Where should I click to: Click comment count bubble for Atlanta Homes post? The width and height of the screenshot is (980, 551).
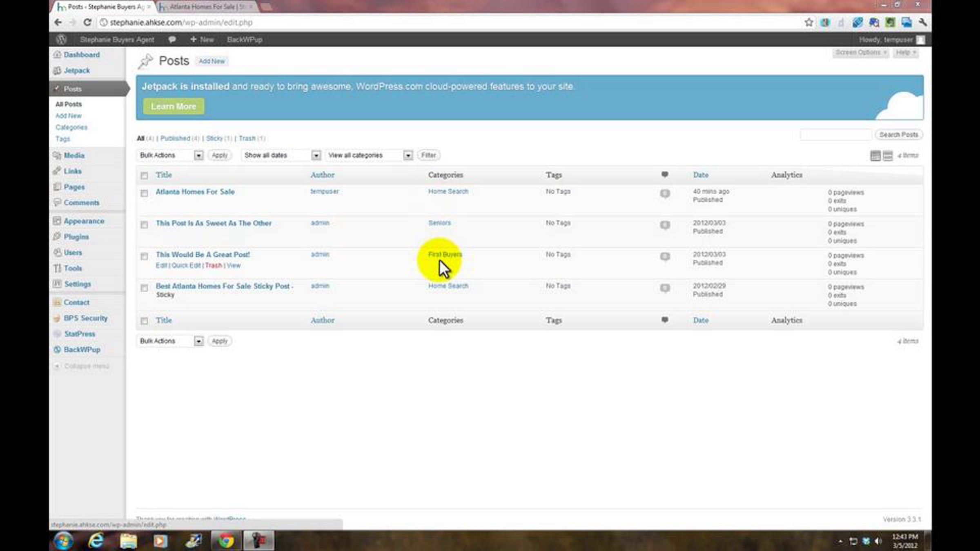coord(665,193)
